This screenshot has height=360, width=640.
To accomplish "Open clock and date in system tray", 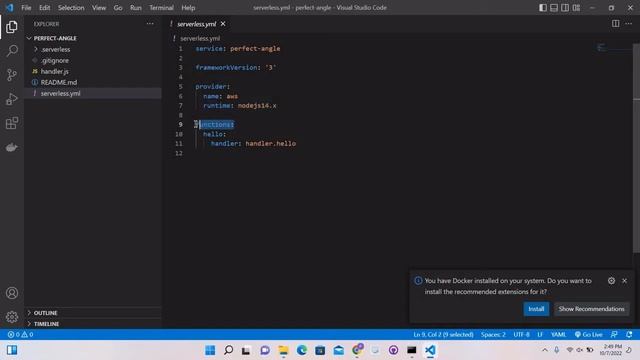I will click(x=610, y=350).
